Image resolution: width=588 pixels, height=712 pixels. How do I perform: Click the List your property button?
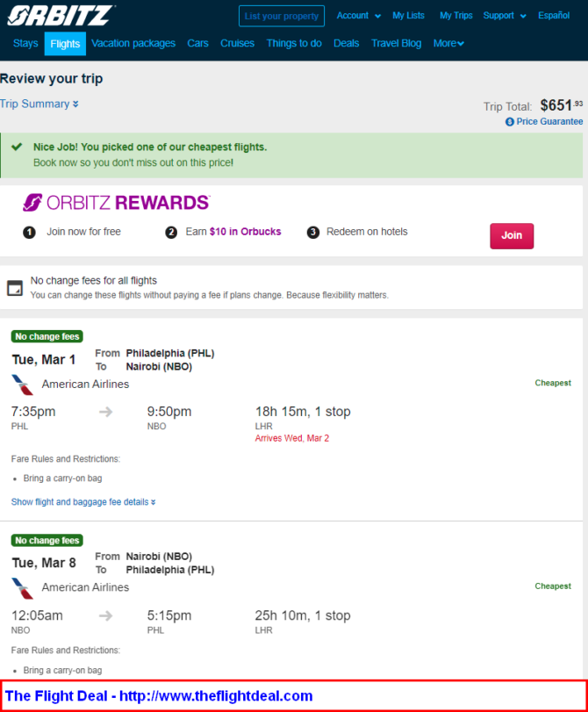282,16
